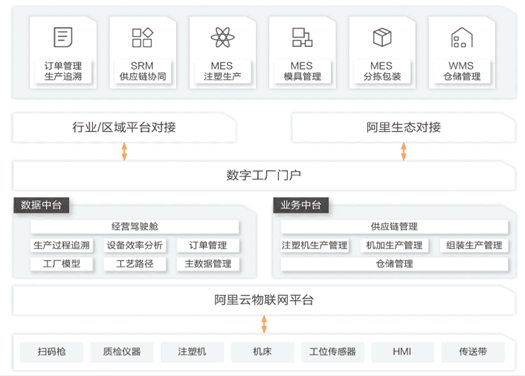Click the atom icon for MES 注塑生产
The width and height of the screenshot is (525, 376).
pos(222,37)
